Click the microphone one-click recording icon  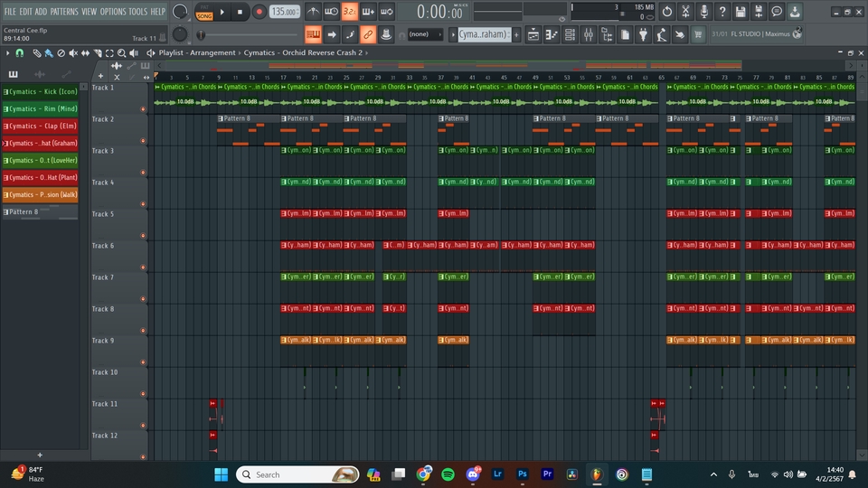point(703,11)
